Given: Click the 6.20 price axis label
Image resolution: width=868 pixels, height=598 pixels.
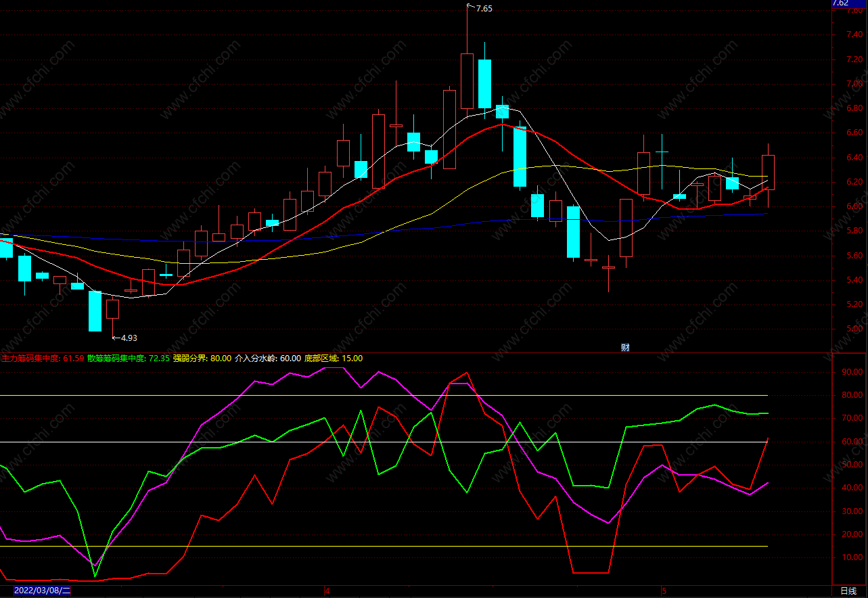Looking at the screenshot, I should tap(854, 183).
